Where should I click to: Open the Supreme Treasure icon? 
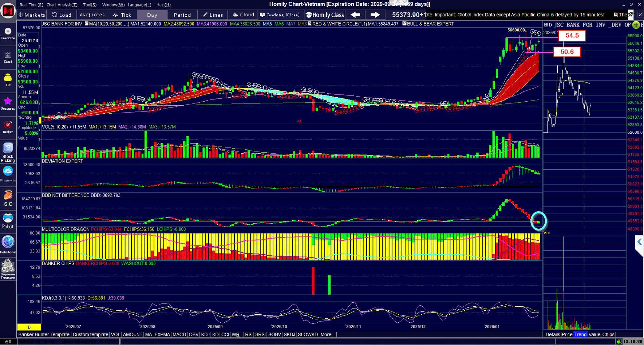pyautogui.click(x=8, y=269)
